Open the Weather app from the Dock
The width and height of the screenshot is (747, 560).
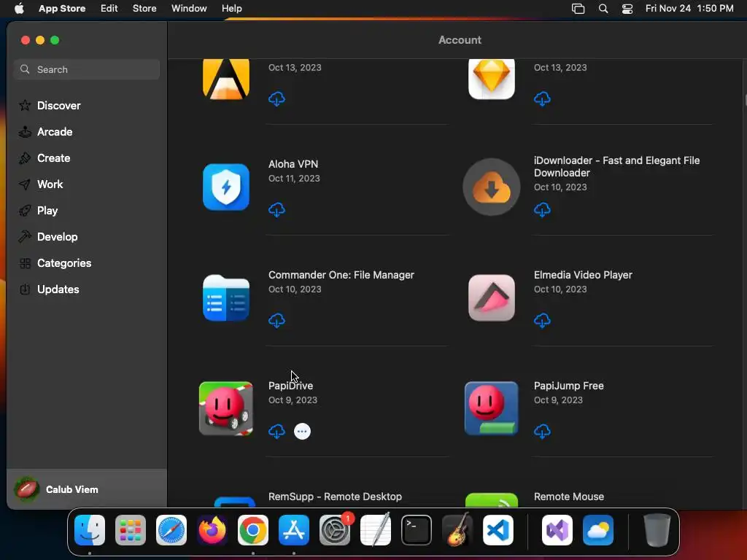point(598,530)
